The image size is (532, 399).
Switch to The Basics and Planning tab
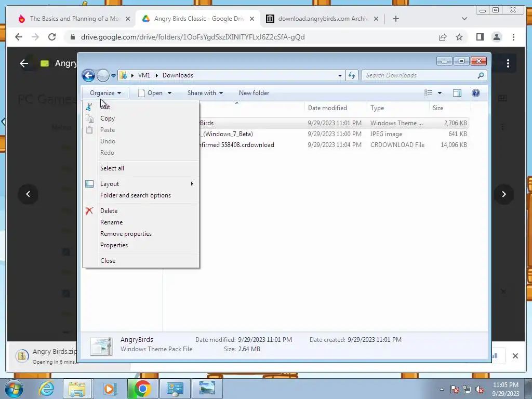coord(75,19)
